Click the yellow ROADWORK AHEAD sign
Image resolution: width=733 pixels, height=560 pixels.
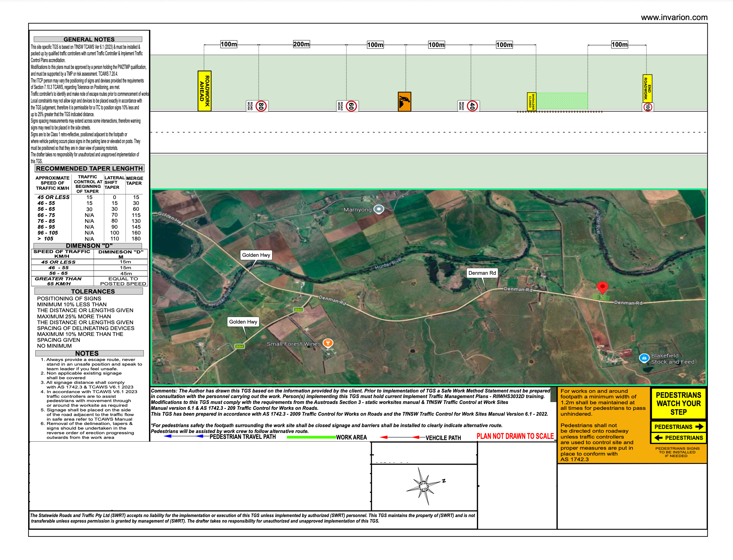(204, 91)
